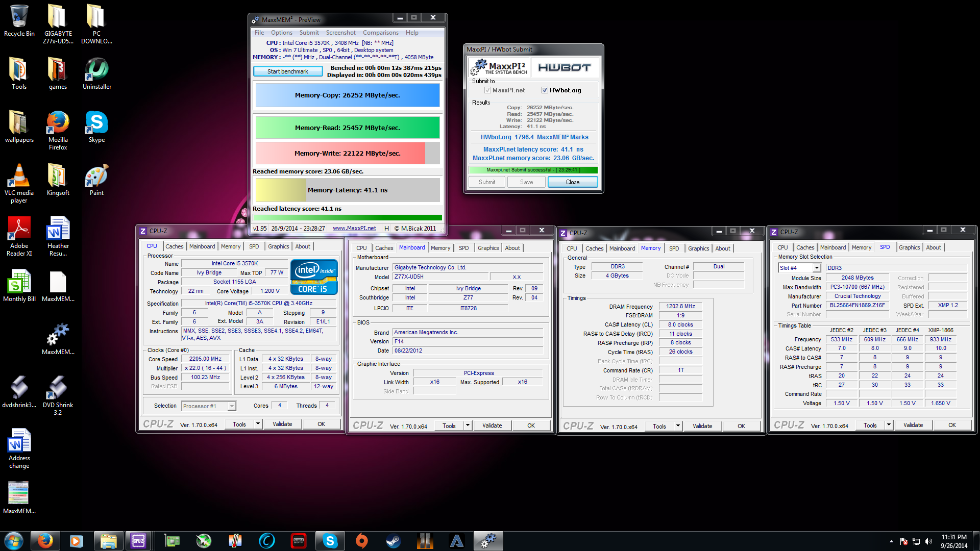
Task: Open the Origin orange taskbar icon
Action: tap(362, 541)
